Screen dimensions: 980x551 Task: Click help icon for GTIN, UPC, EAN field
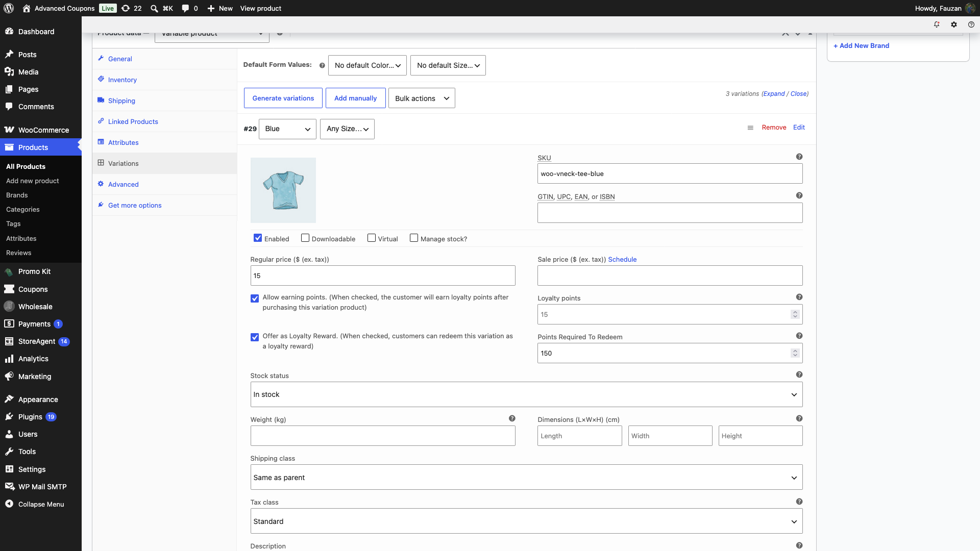799,196
